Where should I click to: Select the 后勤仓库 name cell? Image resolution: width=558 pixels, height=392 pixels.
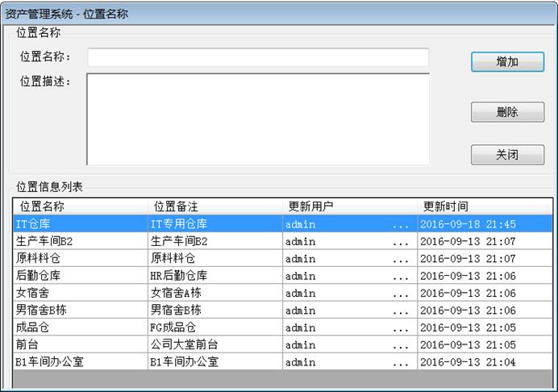[81, 276]
